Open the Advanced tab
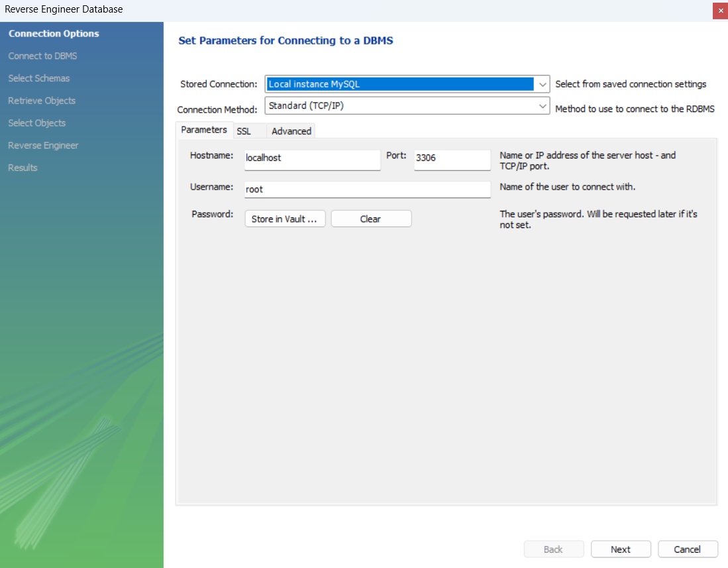This screenshot has width=728, height=568. pos(291,131)
